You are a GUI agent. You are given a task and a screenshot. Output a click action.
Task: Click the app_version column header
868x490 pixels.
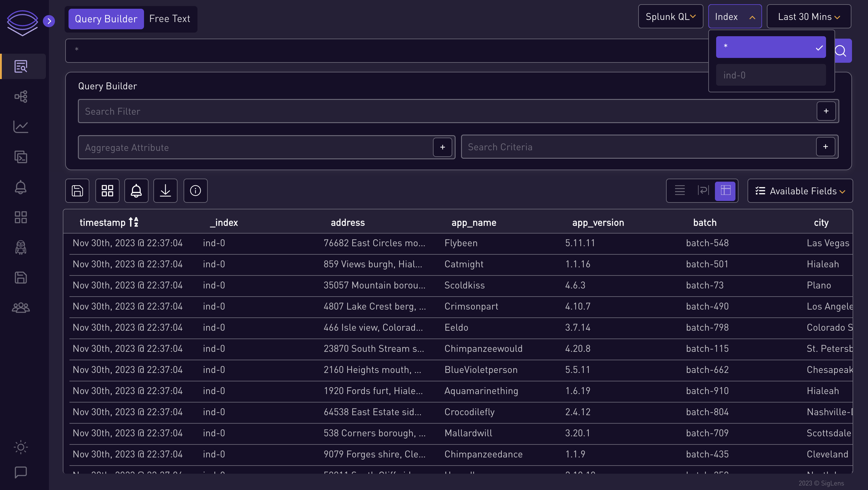pyautogui.click(x=598, y=222)
